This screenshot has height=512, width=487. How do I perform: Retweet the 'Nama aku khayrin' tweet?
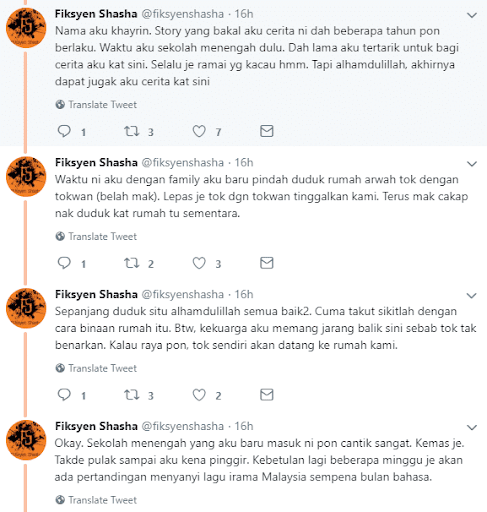click(132, 131)
